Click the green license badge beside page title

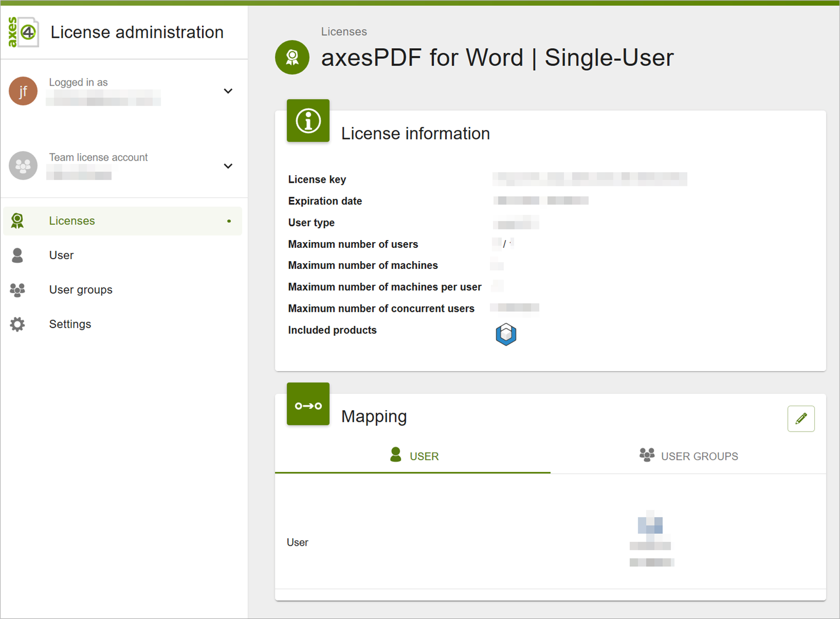(x=292, y=57)
